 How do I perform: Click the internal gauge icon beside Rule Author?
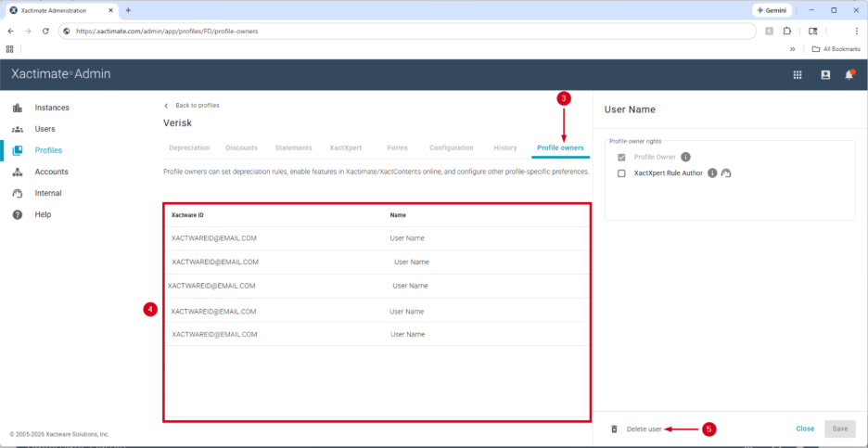pos(726,173)
